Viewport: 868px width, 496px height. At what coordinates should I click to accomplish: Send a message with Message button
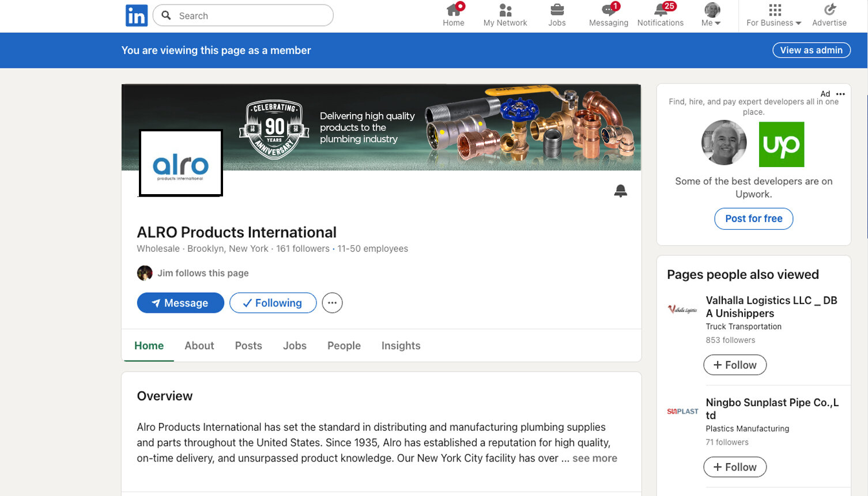click(x=180, y=303)
